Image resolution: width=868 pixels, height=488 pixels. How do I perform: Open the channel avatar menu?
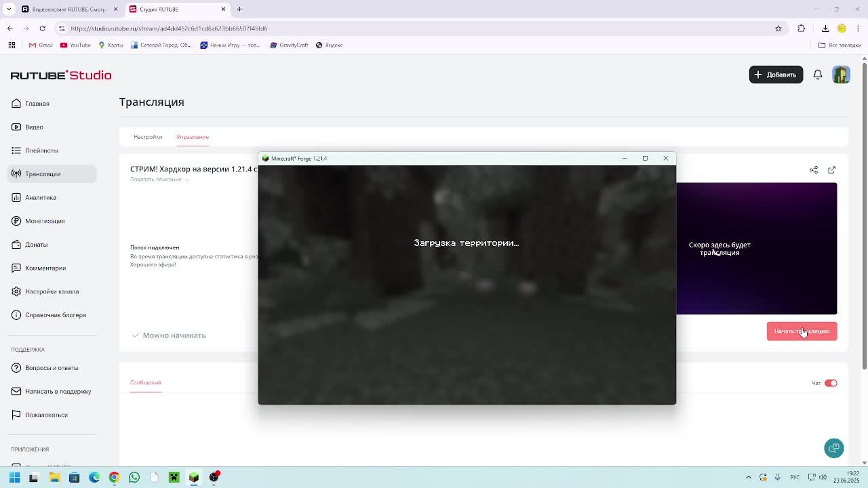(842, 75)
